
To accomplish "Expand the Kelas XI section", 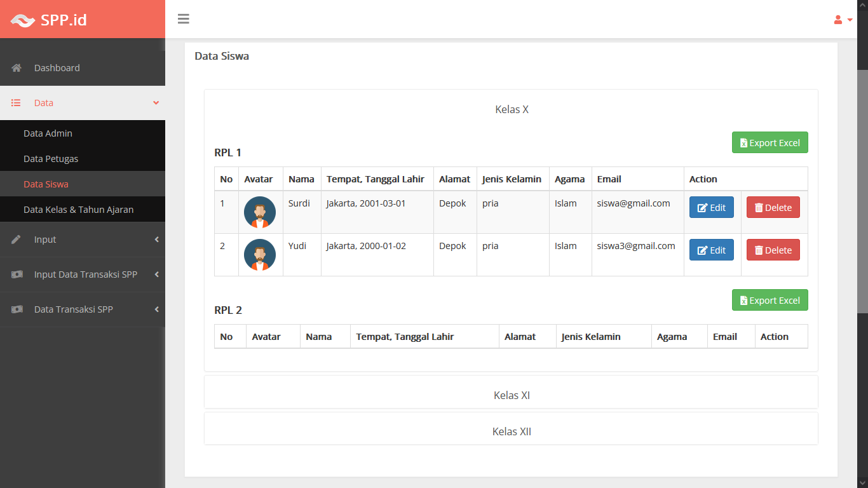I will click(512, 395).
